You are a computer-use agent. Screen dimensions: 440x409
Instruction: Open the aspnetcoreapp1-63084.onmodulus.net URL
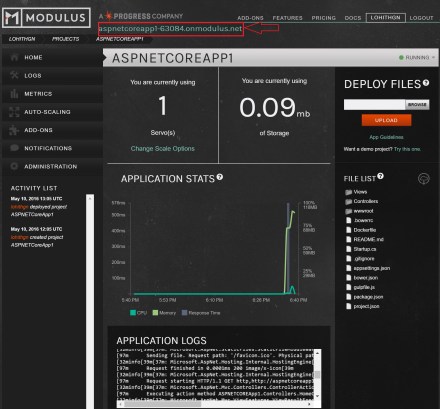(x=170, y=29)
